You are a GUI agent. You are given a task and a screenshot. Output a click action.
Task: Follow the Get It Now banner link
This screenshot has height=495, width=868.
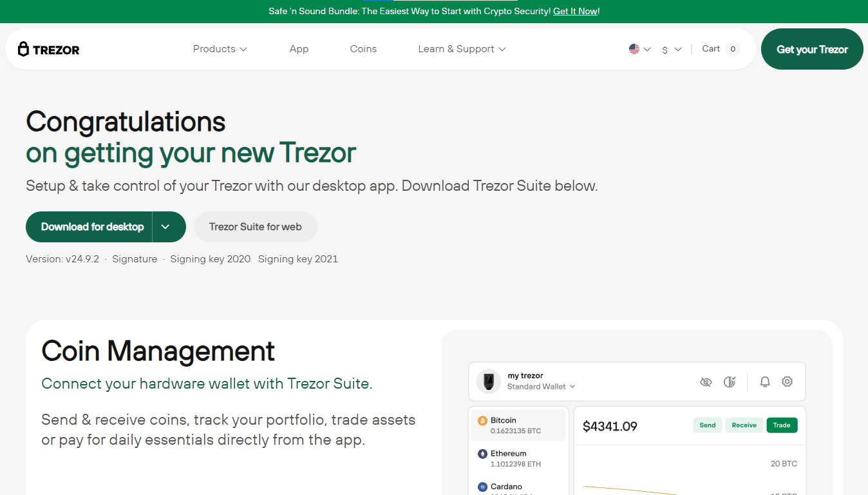(575, 12)
